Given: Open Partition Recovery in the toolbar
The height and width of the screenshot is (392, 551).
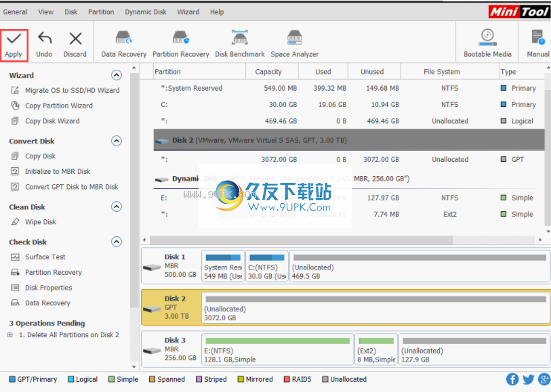Looking at the screenshot, I should pos(181,44).
